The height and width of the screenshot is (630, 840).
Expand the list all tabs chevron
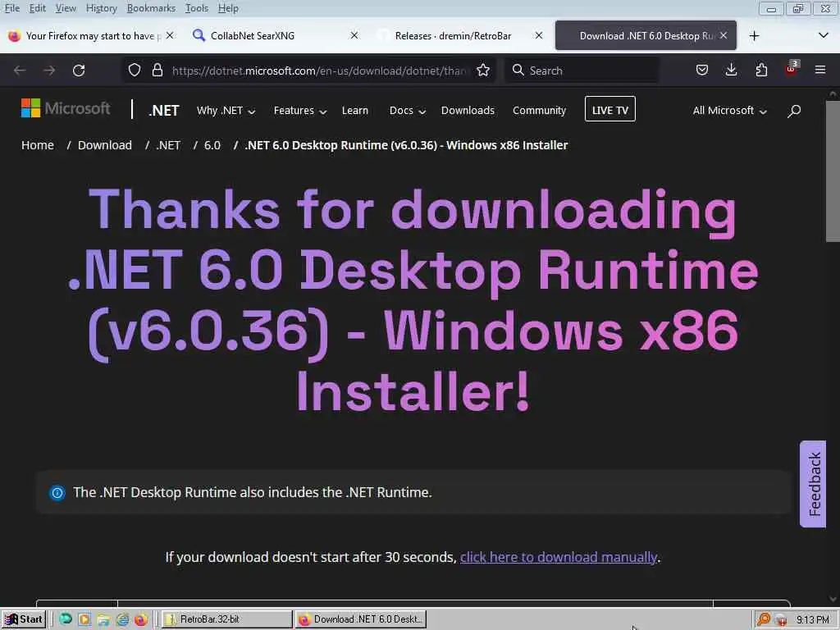[824, 36]
